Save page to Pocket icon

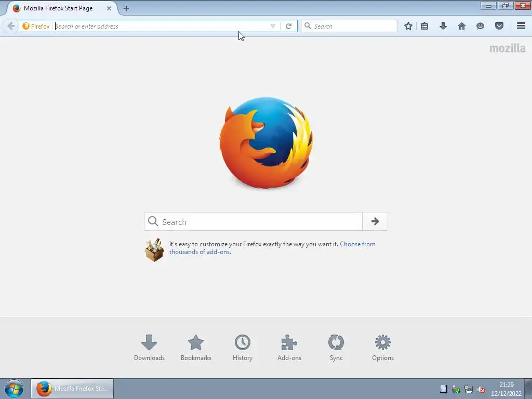click(x=499, y=26)
